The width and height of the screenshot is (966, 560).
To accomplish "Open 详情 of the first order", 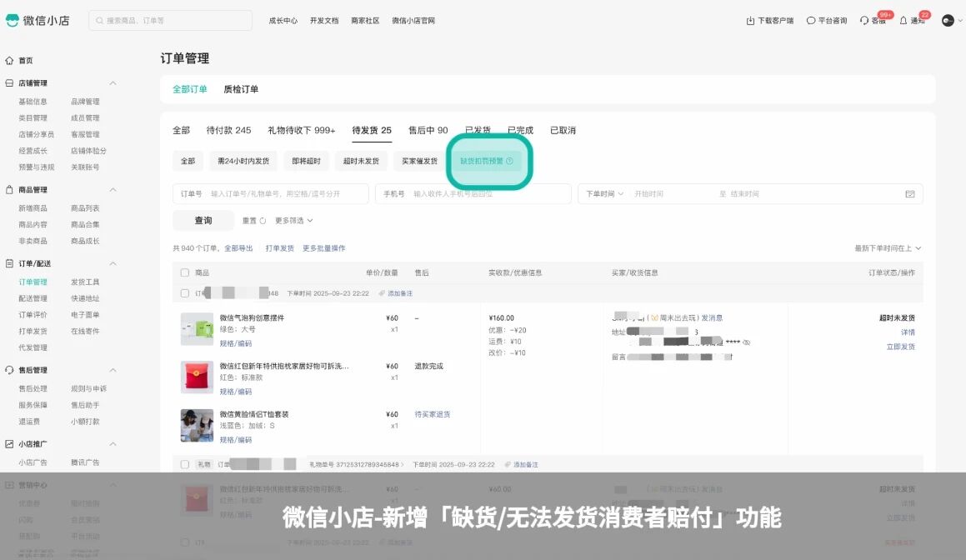I will coord(908,332).
